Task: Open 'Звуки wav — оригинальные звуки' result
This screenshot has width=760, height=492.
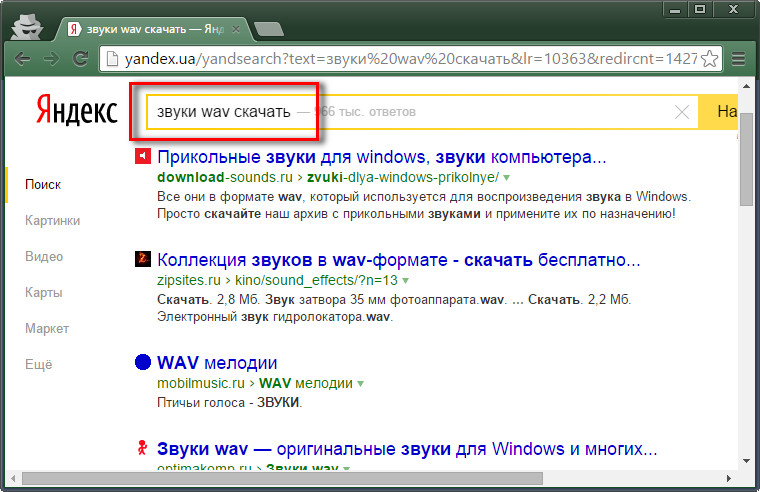Action: (x=407, y=449)
